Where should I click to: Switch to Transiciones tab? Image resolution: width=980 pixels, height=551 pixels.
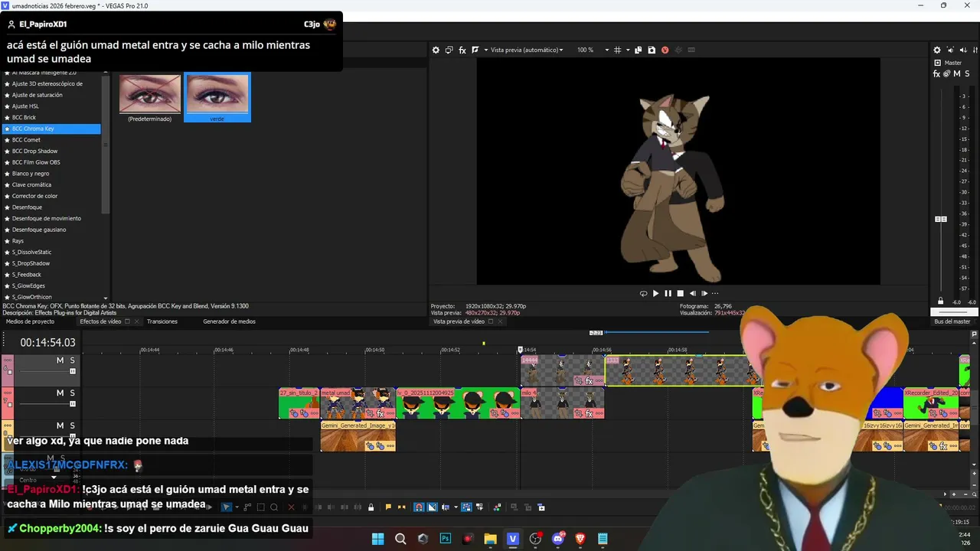click(x=162, y=321)
